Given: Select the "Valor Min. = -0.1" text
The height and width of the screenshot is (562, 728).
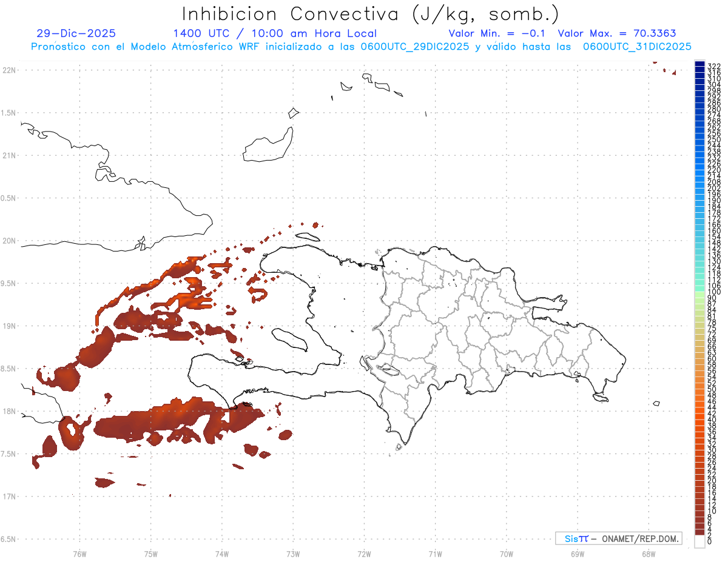Looking at the screenshot, I should click(x=498, y=34).
